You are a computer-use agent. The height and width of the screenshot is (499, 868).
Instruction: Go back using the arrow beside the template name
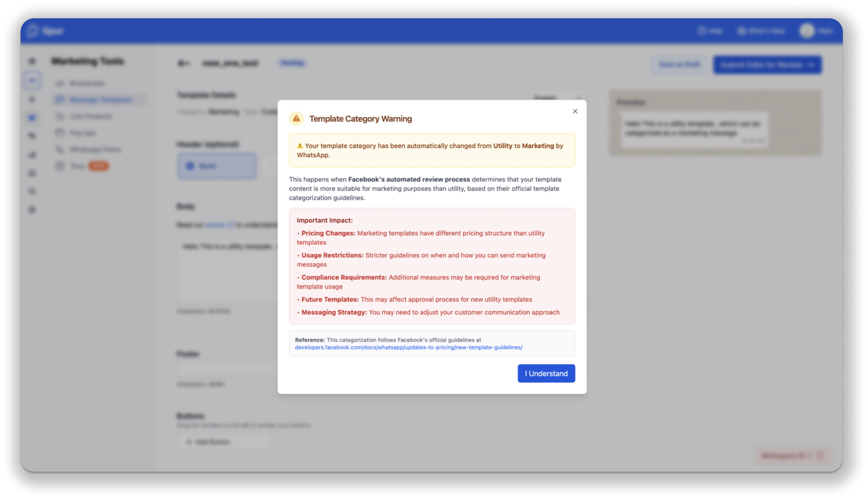183,63
